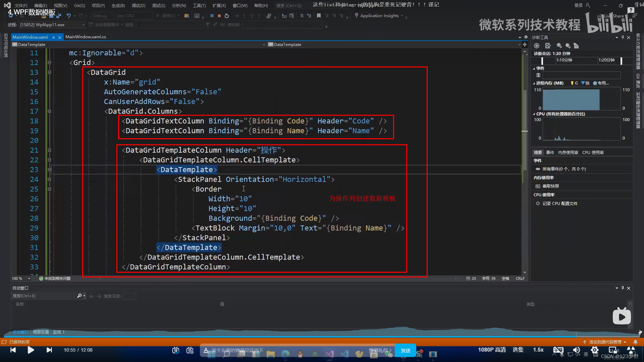Open diagnostic tools settings gear
The image size is (644, 362).
(537, 46)
